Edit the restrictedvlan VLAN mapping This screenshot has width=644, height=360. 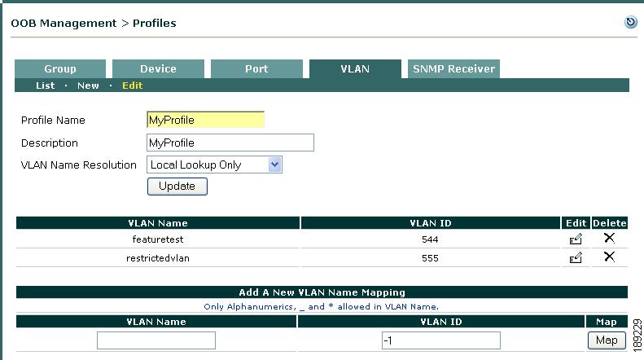coord(576,257)
